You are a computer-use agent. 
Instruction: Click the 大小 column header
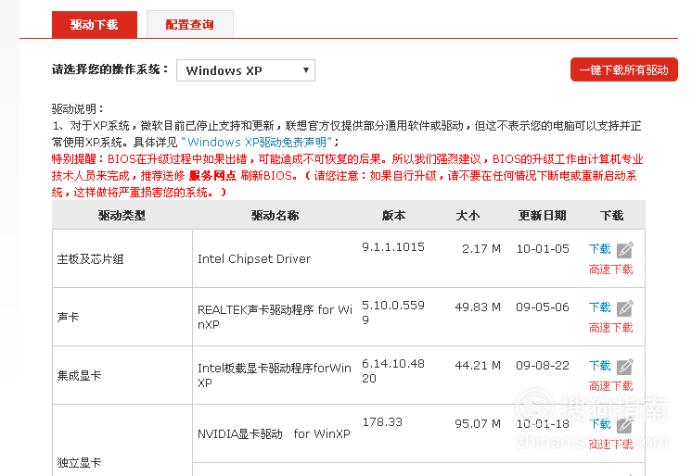click(x=468, y=215)
